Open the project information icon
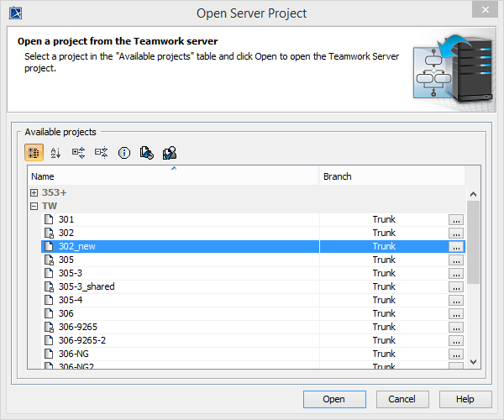The image size is (504, 420). pos(124,153)
